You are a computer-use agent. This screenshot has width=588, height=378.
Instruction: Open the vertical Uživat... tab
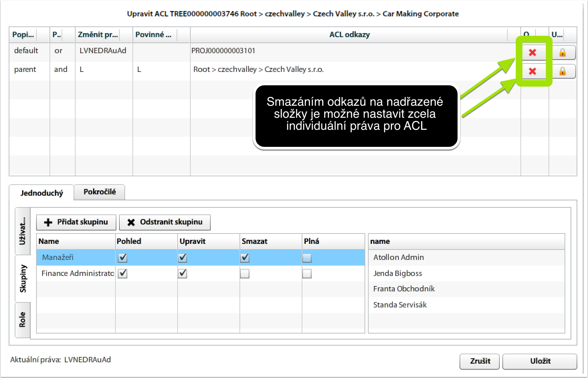tap(23, 231)
